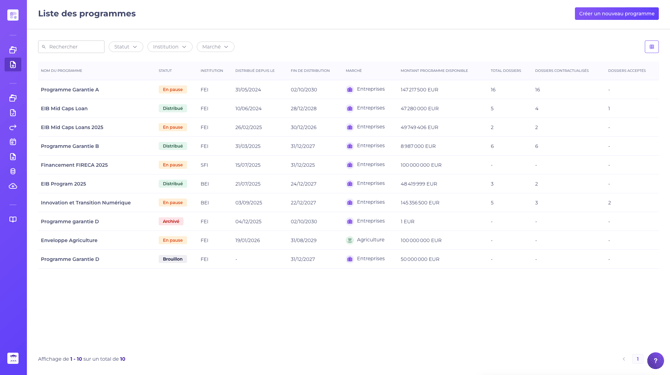Viewport: 670px width, 375px height.
Task: Open the book icon in sidebar
Action: (13, 220)
